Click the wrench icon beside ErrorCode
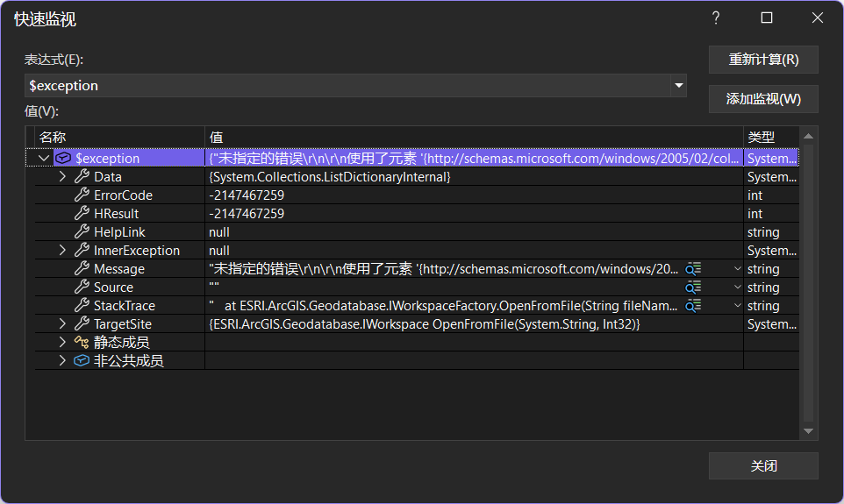 tap(82, 195)
